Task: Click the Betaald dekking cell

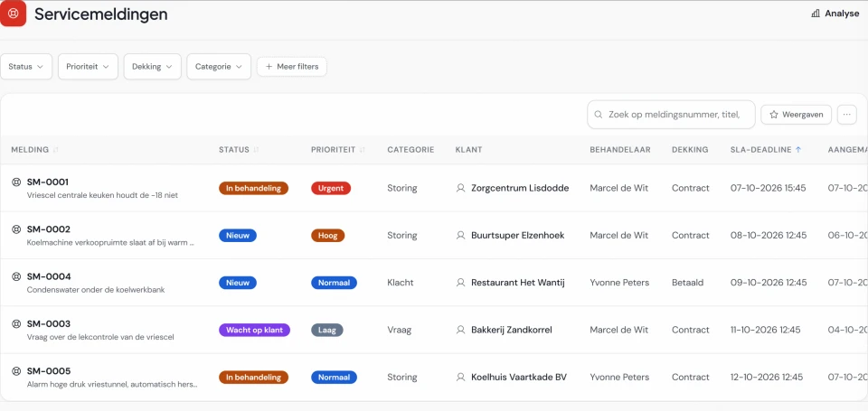Action: click(687, 283)
